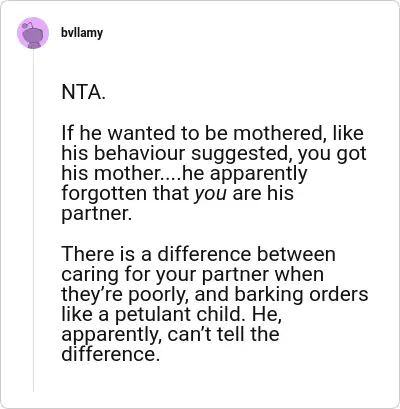
Task: Click the phrase "you got" on the second line
Action: coord(332,154)
